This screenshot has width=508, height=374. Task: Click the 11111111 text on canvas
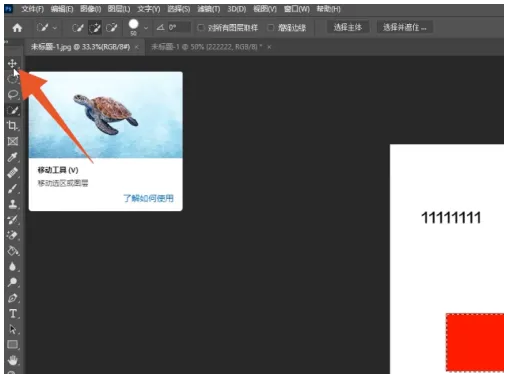451,218
